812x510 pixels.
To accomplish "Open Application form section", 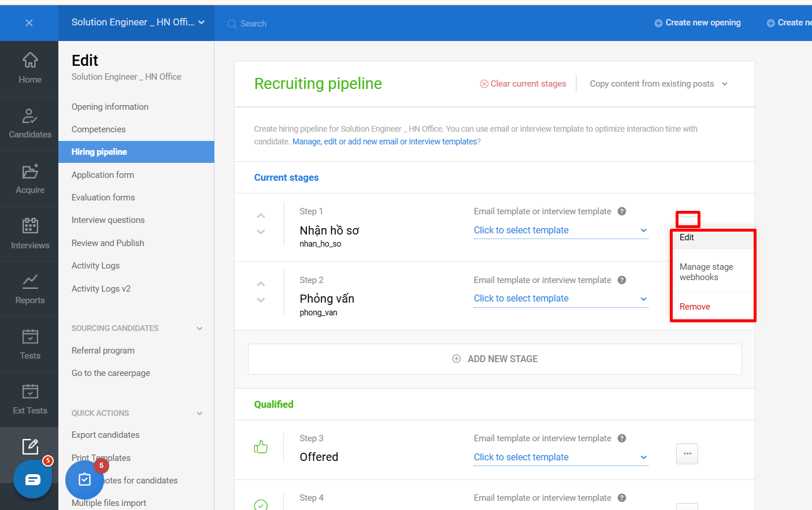I will coord(102,175).
